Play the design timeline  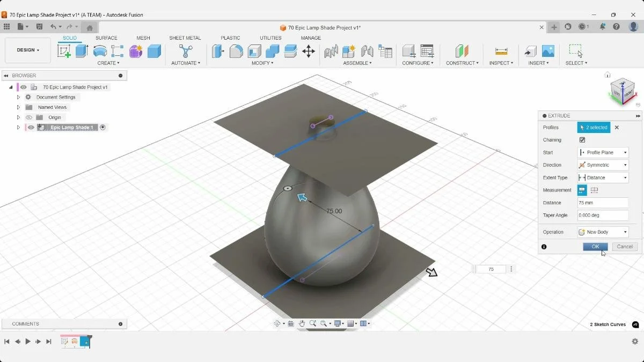click(28, 342)
